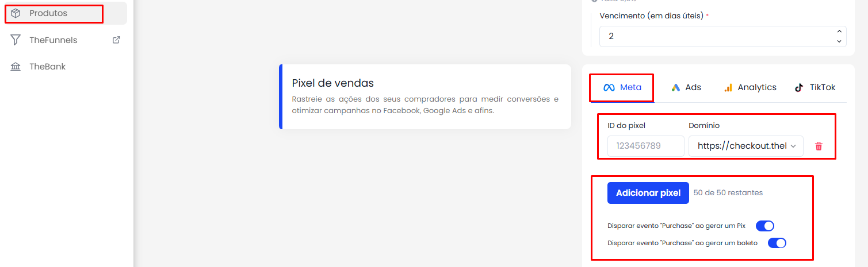Decrease Vencimento days with down arrow
Image resolution: width=868 pixels, height=267 pixels.
839,41
